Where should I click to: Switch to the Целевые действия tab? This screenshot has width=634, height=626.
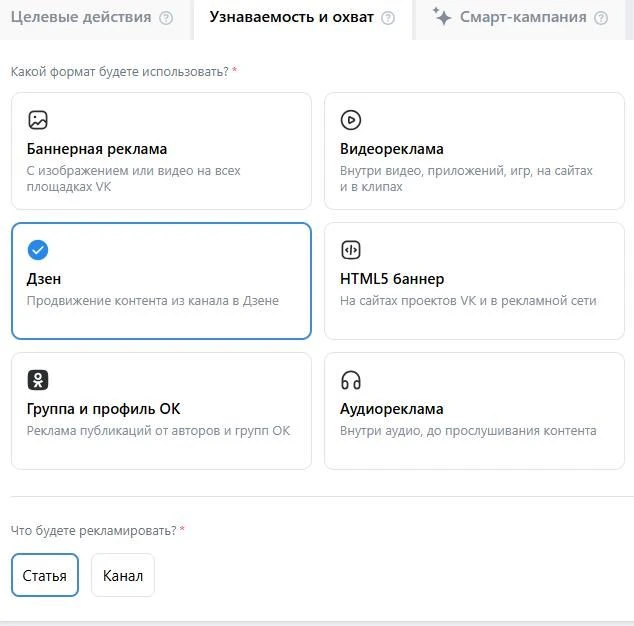click(x=87, y=18)
